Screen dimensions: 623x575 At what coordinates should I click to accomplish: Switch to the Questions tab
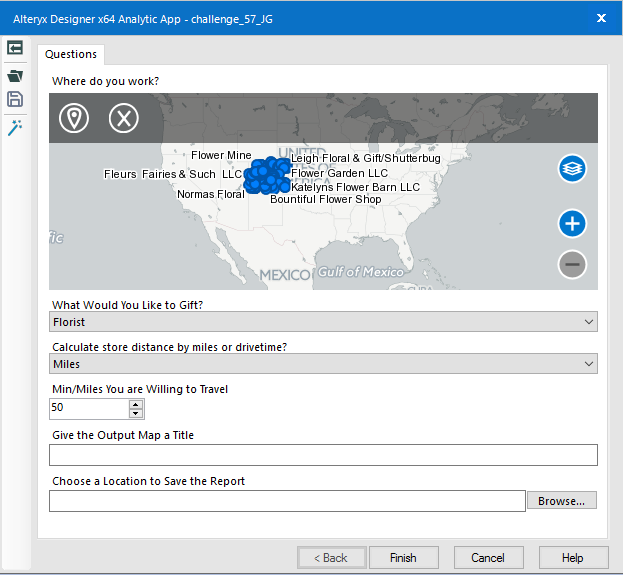coord(71,54)
